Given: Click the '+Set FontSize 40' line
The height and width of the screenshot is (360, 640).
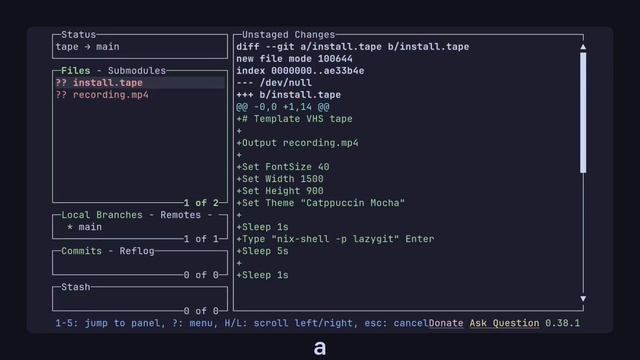Looking at the screenshot, I should [x=283, y=167].
